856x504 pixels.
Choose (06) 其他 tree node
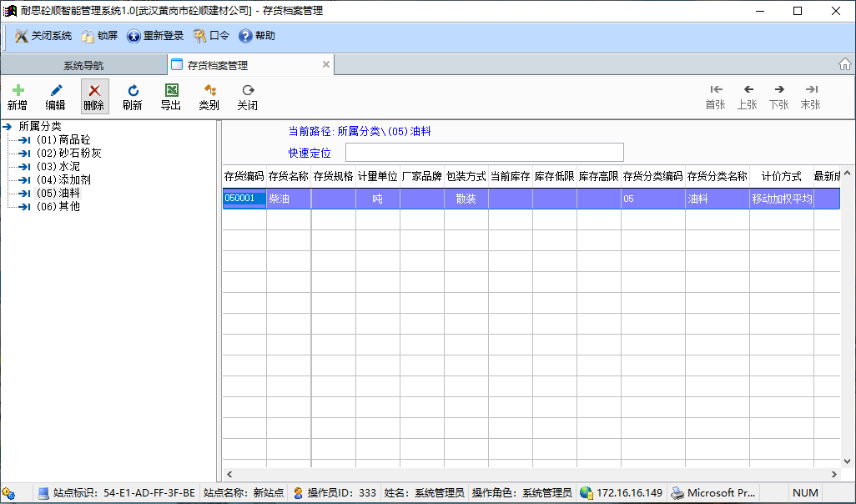tap(58, 206)
